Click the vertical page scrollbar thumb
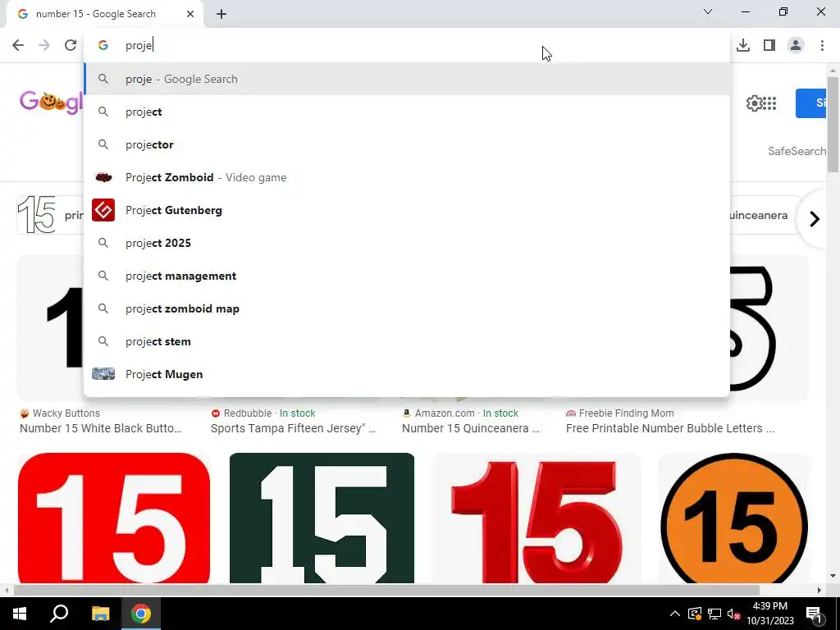This screenshot has width=840, height=630. pos(833,125)
